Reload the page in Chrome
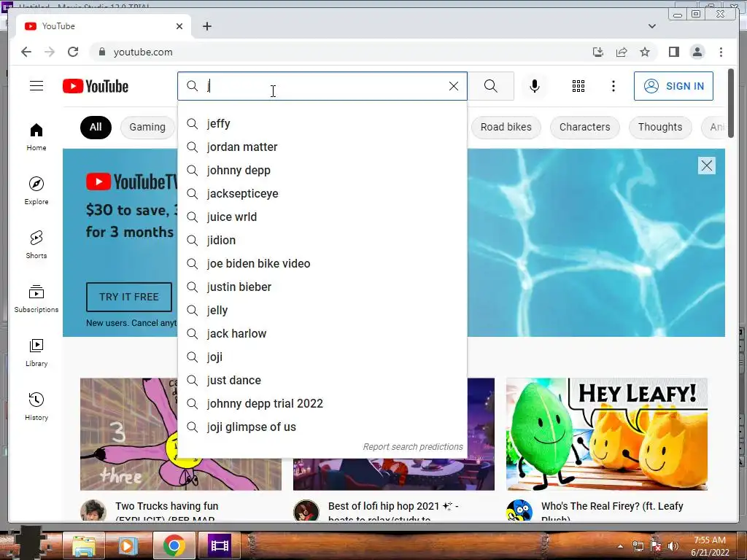 73,52
